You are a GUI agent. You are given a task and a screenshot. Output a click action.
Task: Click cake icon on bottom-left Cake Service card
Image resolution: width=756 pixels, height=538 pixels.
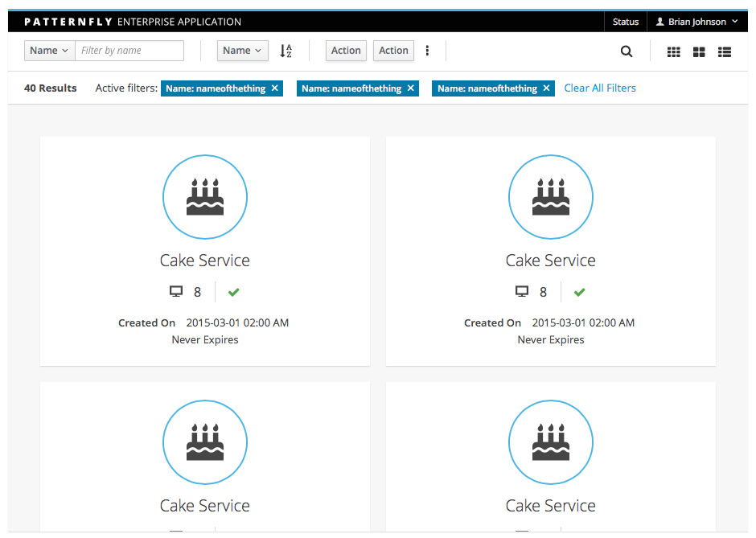point(205,442)
